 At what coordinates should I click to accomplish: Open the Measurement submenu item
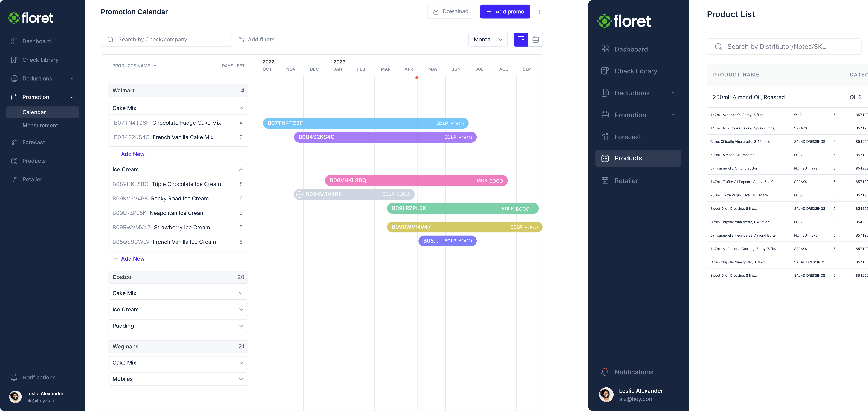point(40,126)
